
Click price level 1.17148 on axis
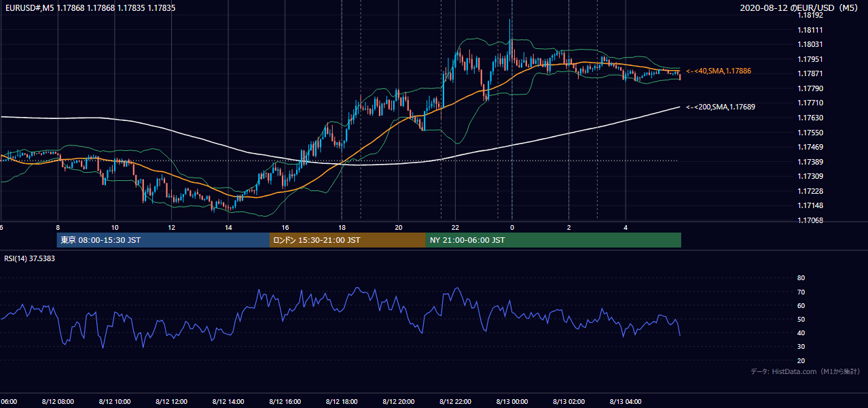pos(810,205)
